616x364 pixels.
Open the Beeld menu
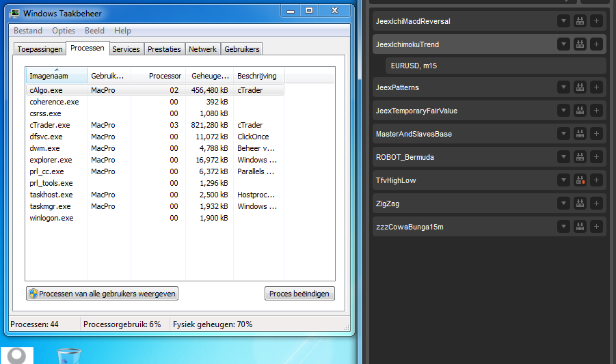(94, 31)
